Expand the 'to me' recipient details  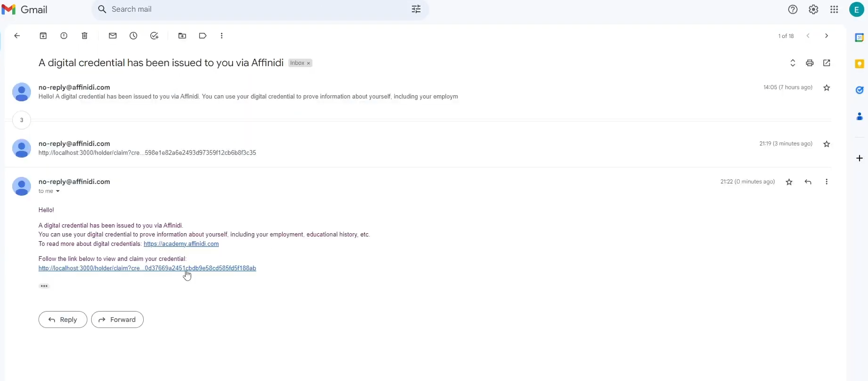58,191
